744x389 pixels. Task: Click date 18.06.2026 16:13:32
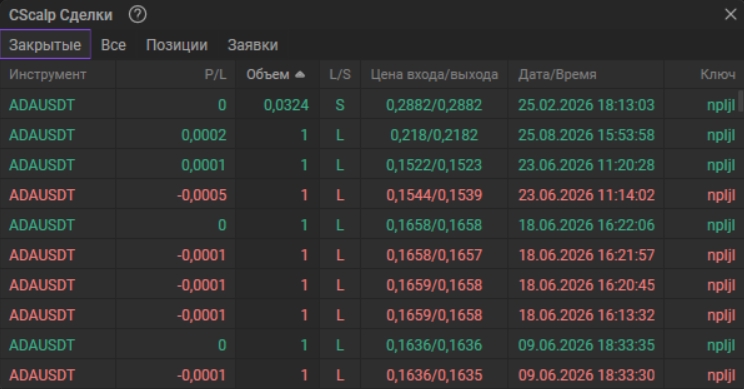coord(586,315)
